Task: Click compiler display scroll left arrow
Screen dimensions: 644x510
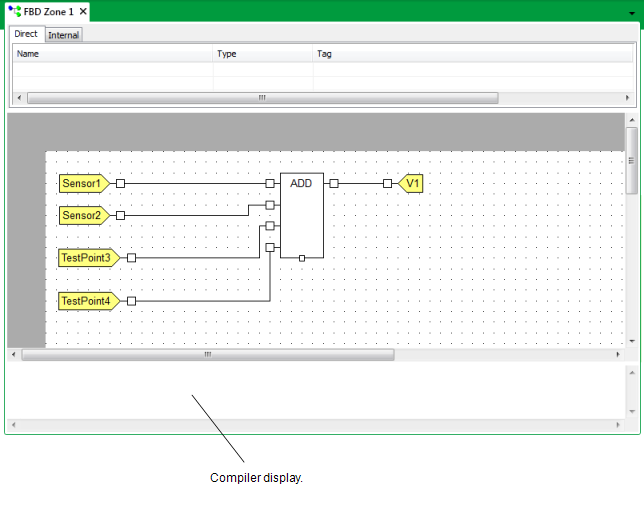Action: click(x=14, y=425)
